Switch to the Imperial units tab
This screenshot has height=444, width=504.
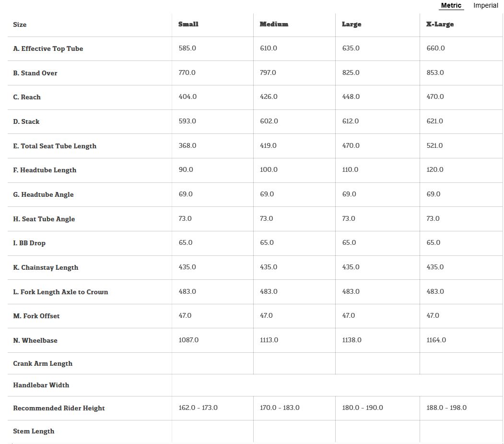[x=485, y=6]
